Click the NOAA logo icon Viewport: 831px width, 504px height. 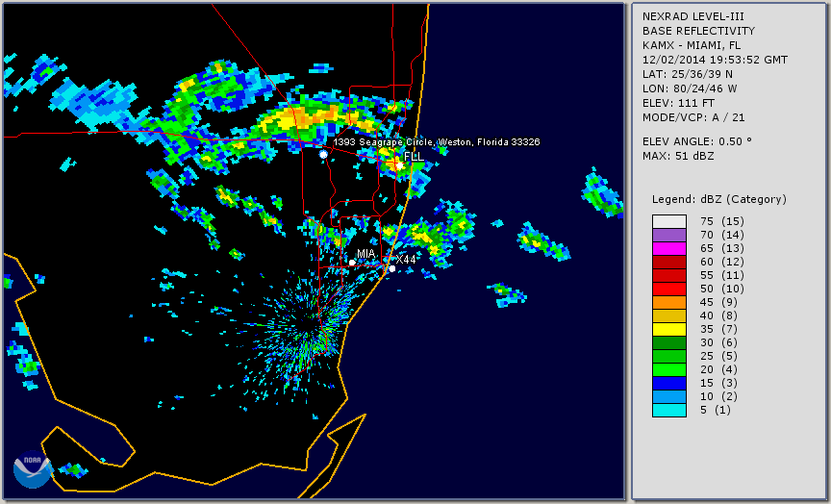click(x=33, y=469)
